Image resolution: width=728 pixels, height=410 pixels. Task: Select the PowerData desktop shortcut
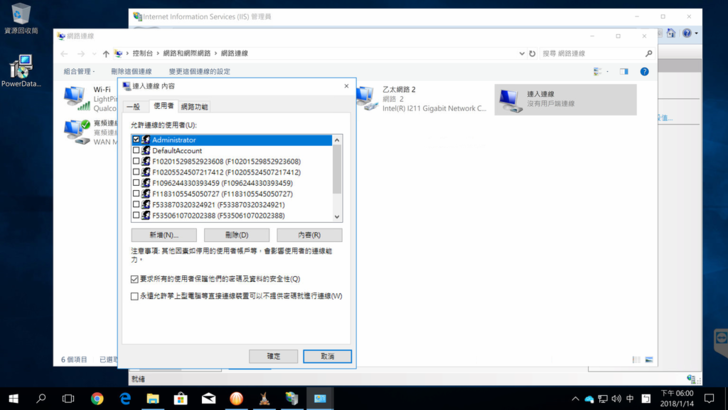21,71
